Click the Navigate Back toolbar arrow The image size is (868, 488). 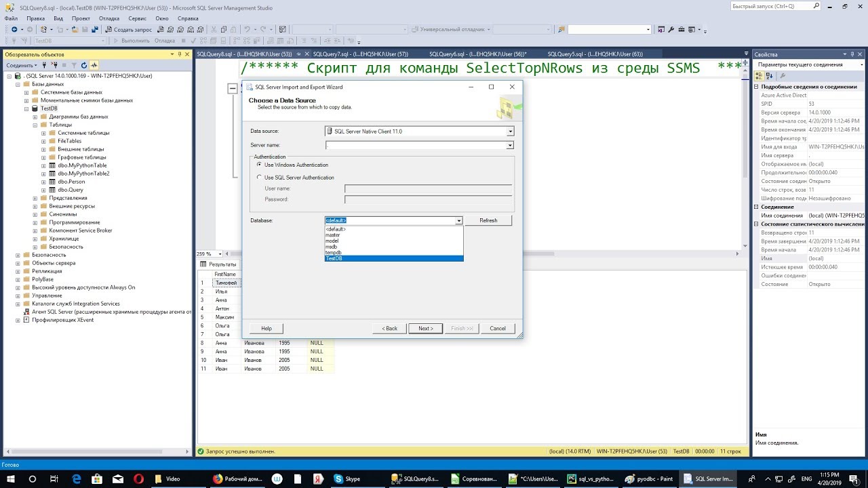14,30
